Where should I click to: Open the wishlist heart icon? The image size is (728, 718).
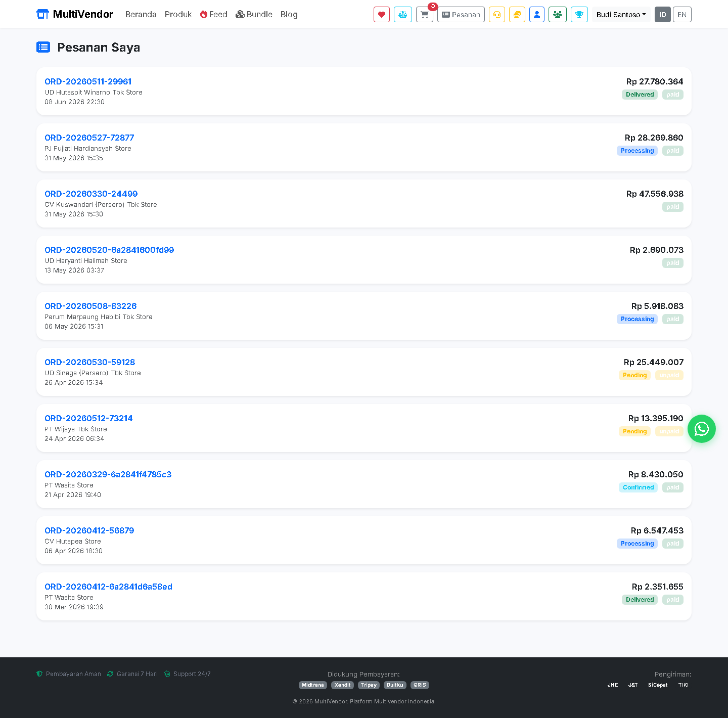coord(382,15)
